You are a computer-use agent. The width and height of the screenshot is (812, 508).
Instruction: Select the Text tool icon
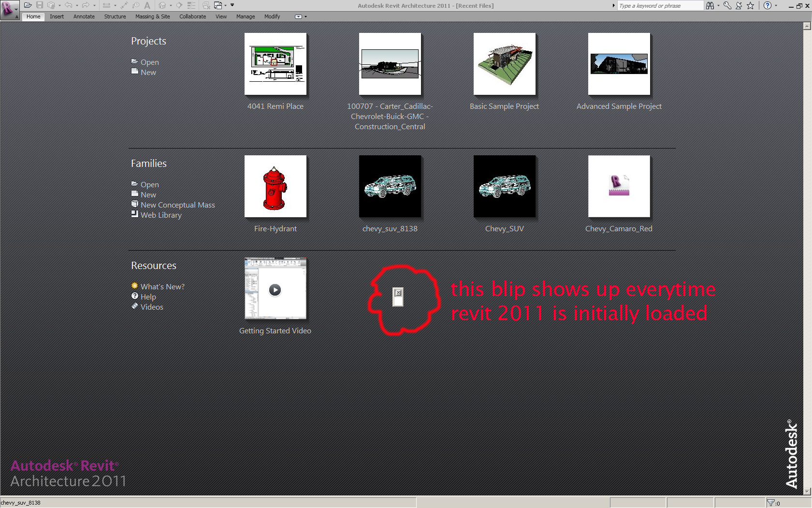147,5
